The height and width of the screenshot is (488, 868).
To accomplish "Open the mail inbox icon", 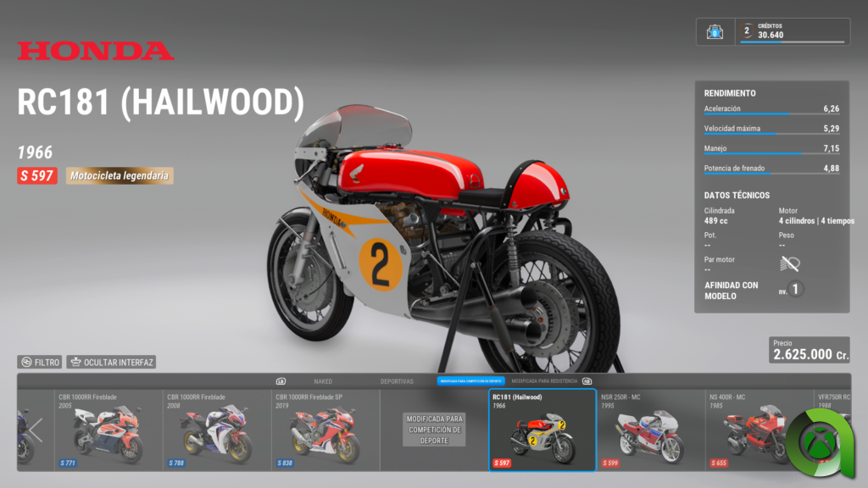I will [x=715, y=32].
